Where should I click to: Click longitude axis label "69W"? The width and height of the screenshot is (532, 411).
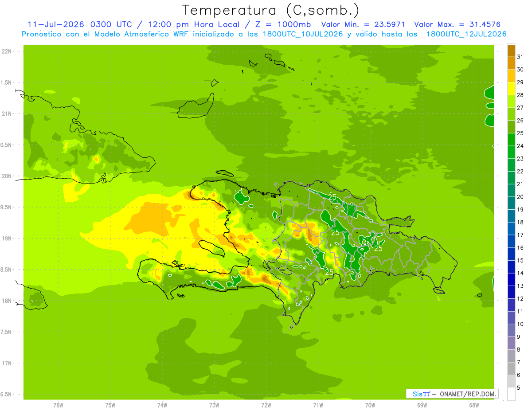[422, 405]
